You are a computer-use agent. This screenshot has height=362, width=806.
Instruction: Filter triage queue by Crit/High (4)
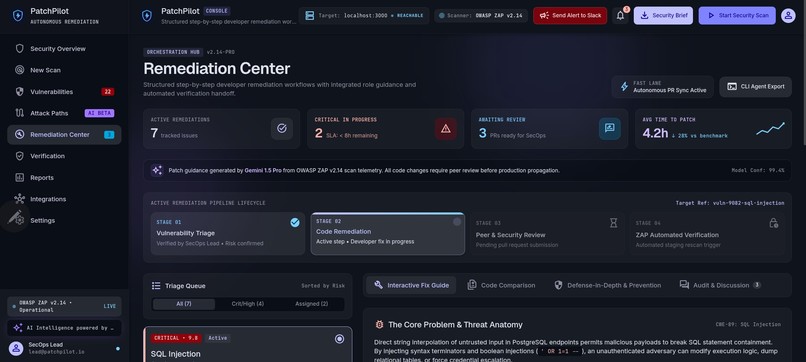(248, 304)
